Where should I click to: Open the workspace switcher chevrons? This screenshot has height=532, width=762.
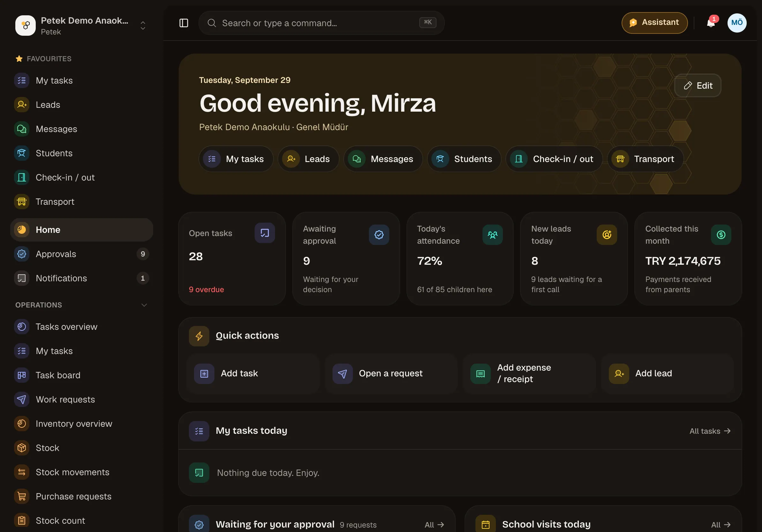coord(143,26)
